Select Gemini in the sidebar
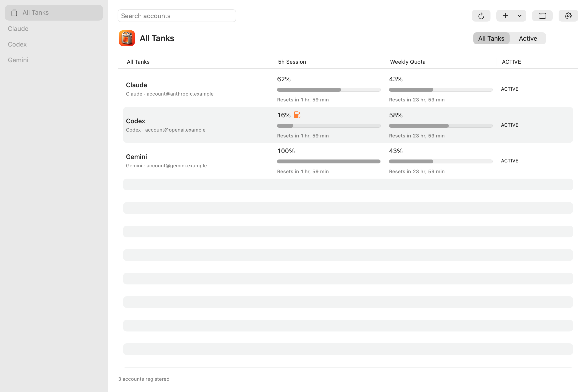The image size is (588, 392). click(x=54, y=60)
